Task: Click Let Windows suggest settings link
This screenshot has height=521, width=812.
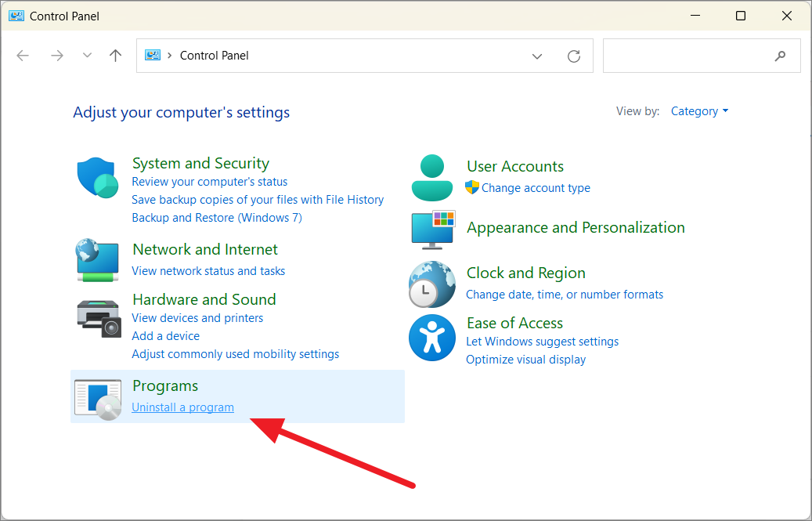Action: pos(542,342)
